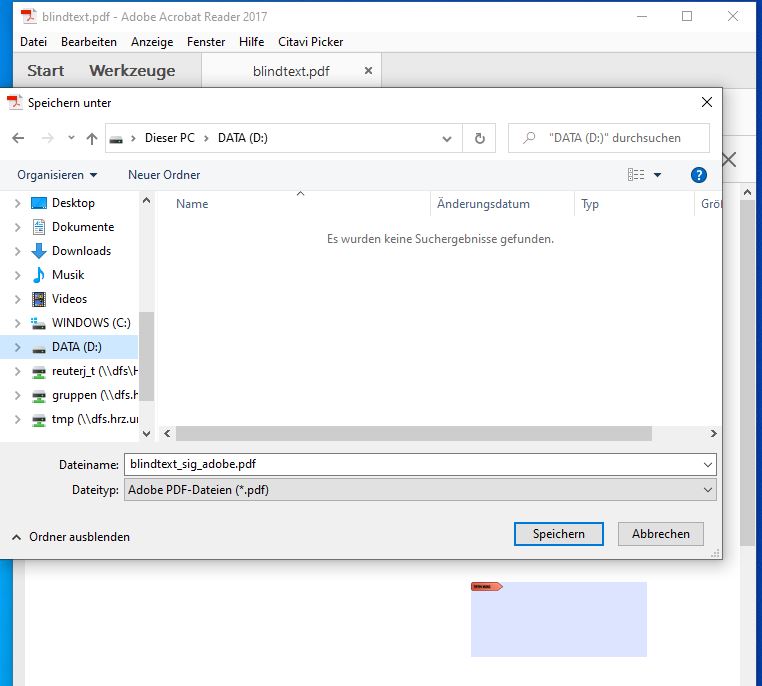
Task: Open the Datei menu
Action: 34,42
